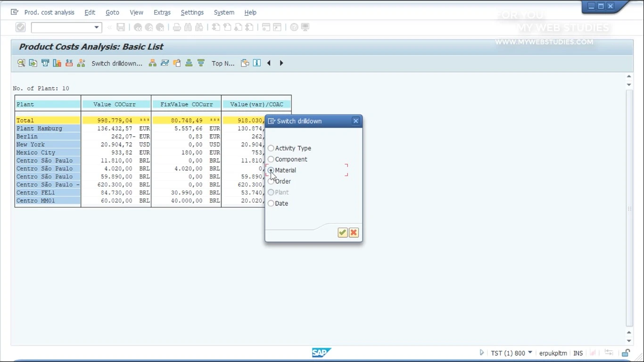Select the New York row
The image size is (644, 362).
pyautogui.click(x=48, y=144)
